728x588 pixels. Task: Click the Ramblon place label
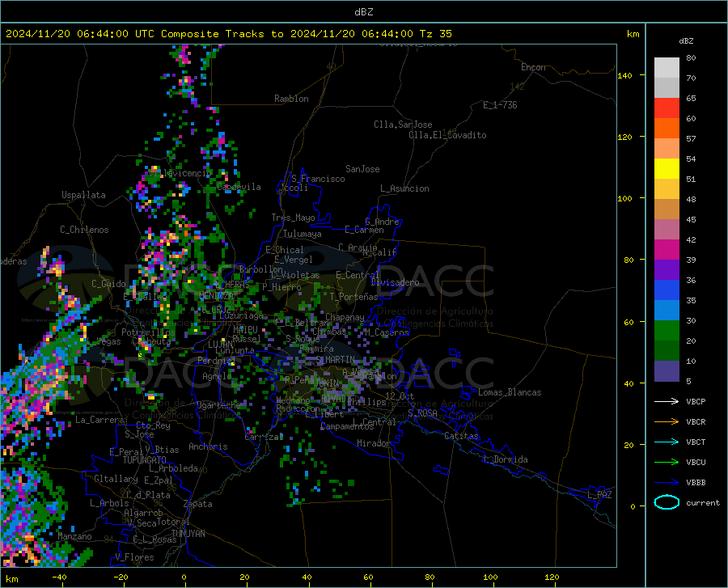click(291, 99)
